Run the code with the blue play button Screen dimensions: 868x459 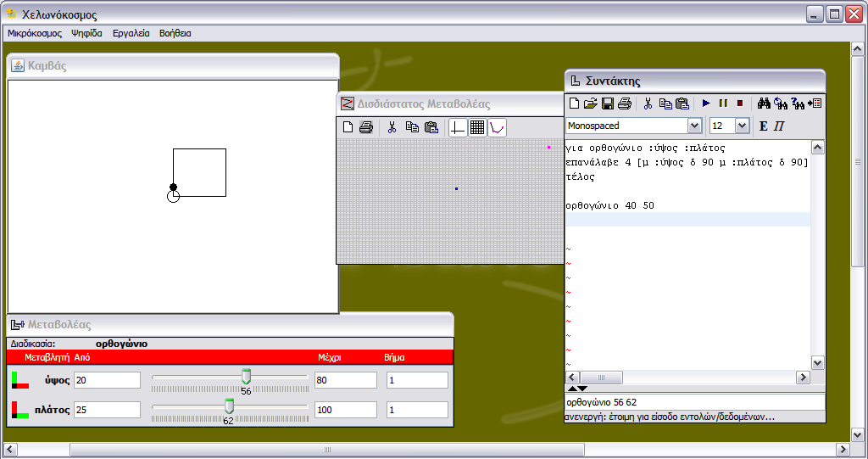coord(706,104)
